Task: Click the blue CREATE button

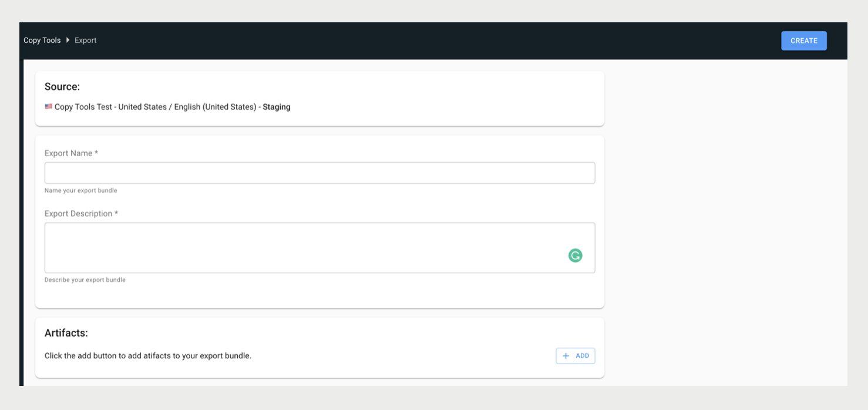Action: [x=803, y=41]
